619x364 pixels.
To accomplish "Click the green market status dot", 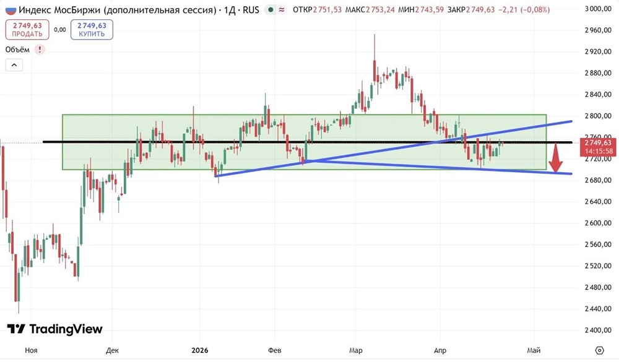I will [x=270, y=9].
